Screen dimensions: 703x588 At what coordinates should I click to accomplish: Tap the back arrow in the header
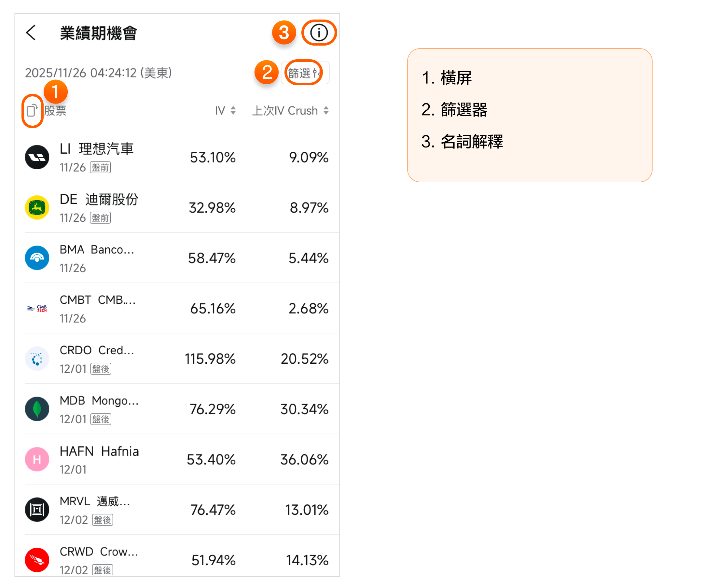(x=31, y=33)
